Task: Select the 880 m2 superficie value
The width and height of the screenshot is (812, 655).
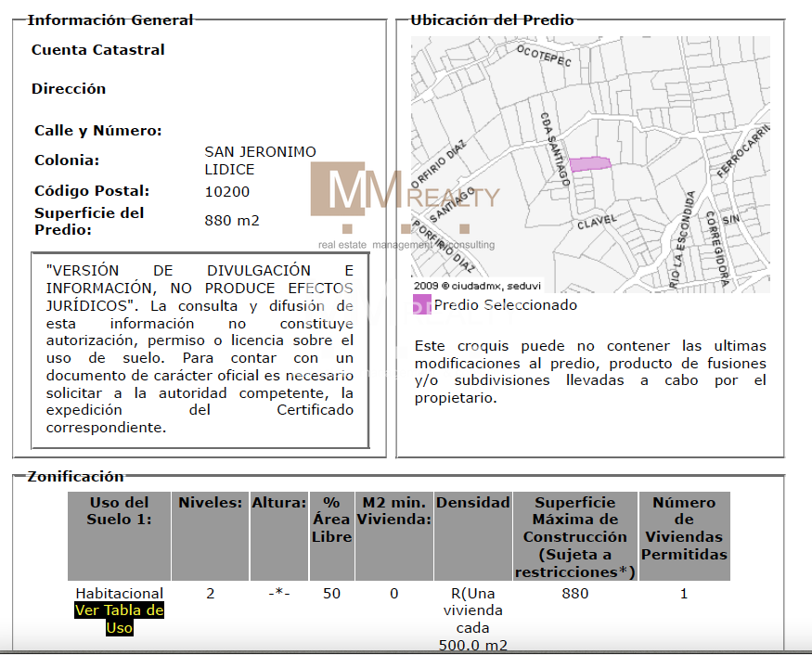Action: tap(232, 221)
